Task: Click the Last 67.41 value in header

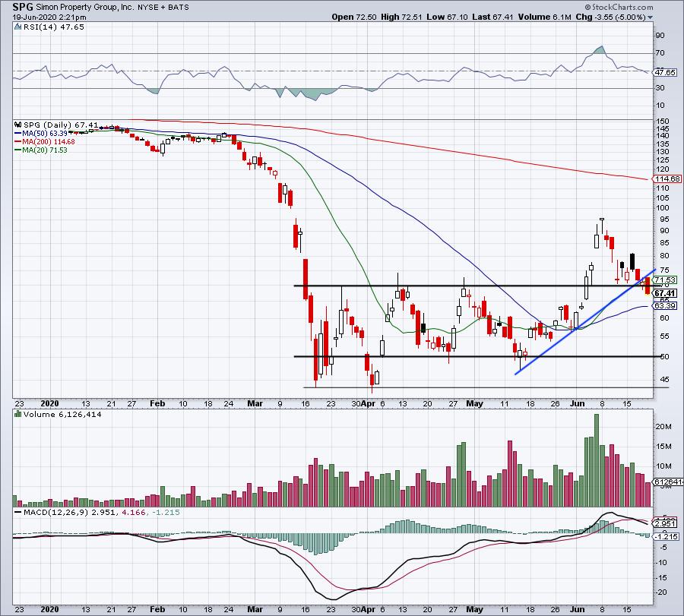Action: [492, 17]
